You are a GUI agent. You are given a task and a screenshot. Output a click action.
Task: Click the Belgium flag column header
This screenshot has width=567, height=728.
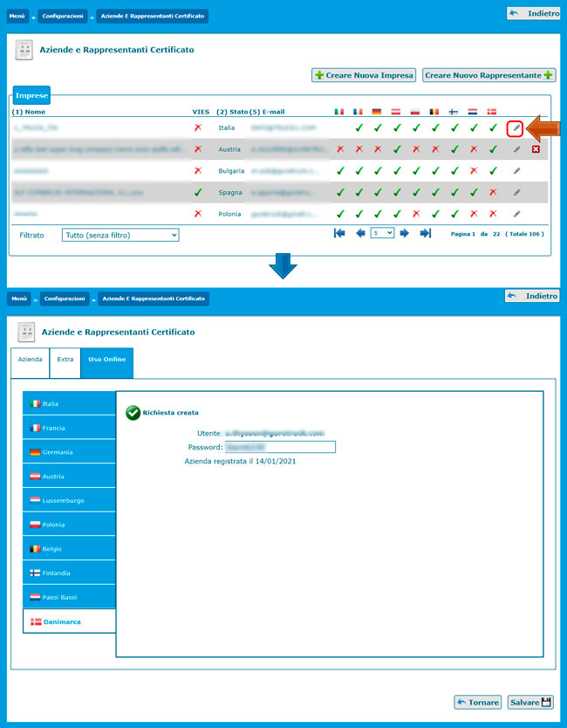coord(434,112)
